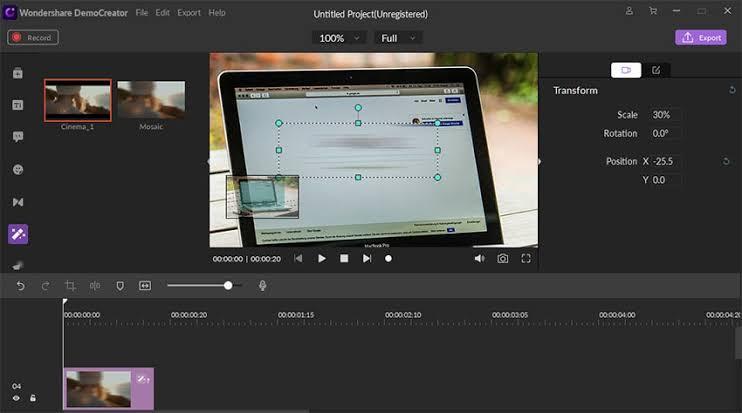
Task: Select the Mosaic effect thumbnail
Action: coord(151,99)
